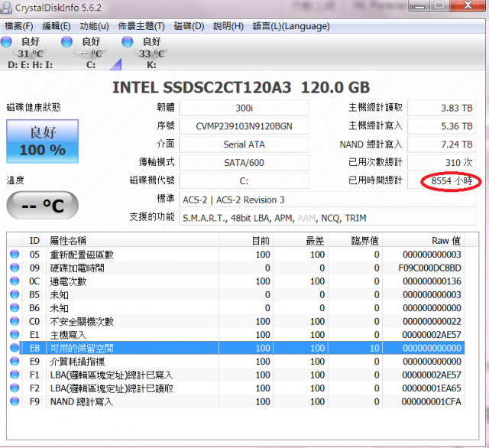Open the 編輯(E) menu
489x448 pixels.
[x=56, y=26]
